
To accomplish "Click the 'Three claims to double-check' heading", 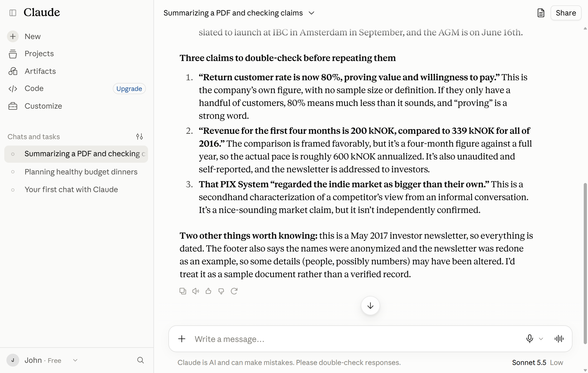I will coord(288,58).
